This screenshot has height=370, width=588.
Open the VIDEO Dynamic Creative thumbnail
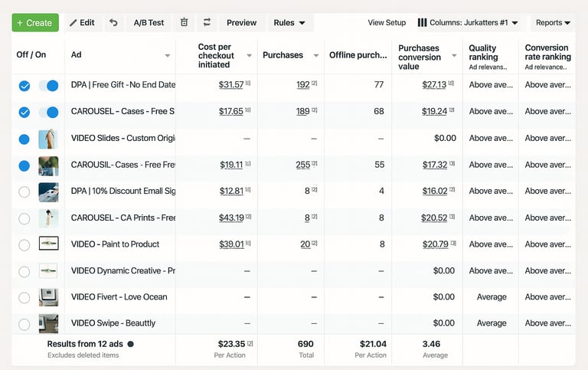(48, 270)
